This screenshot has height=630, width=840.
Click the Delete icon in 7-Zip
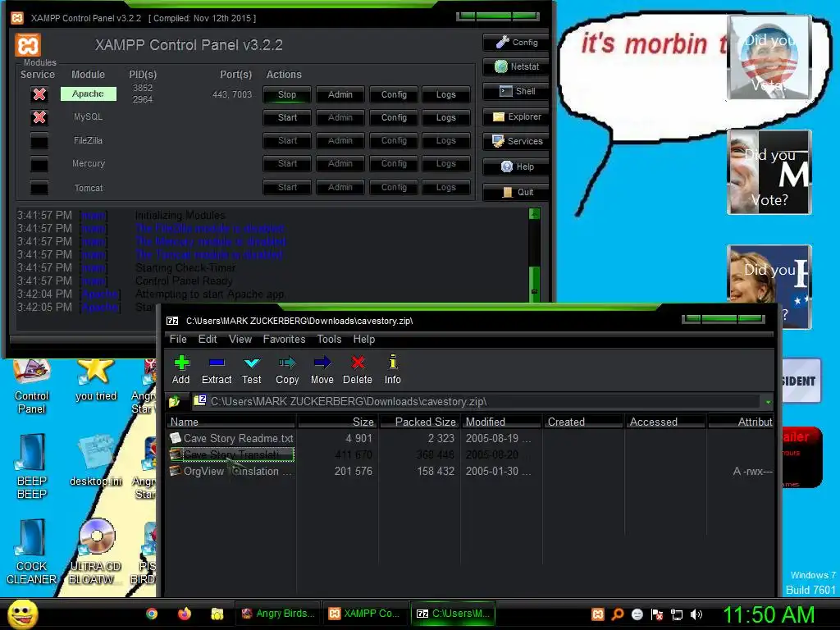tap(358, 369)
